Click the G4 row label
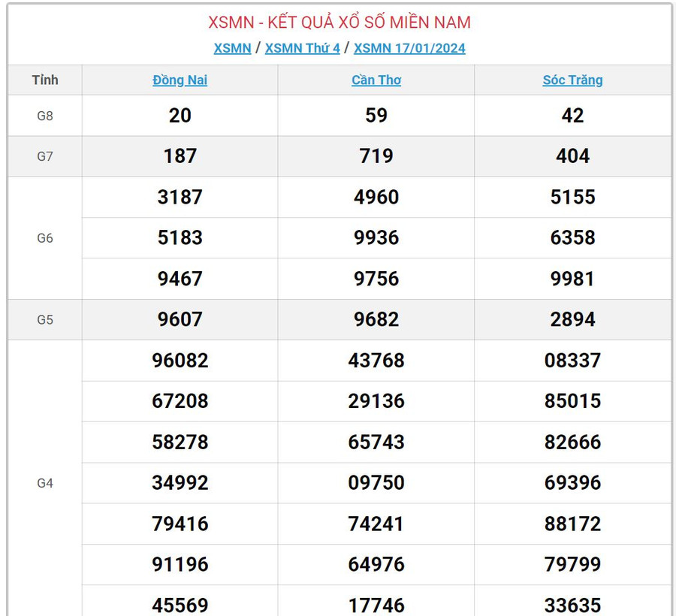Image resolution: width=676 pixels, height=616 pixels. pyautogui.click(x=45, y=483)
